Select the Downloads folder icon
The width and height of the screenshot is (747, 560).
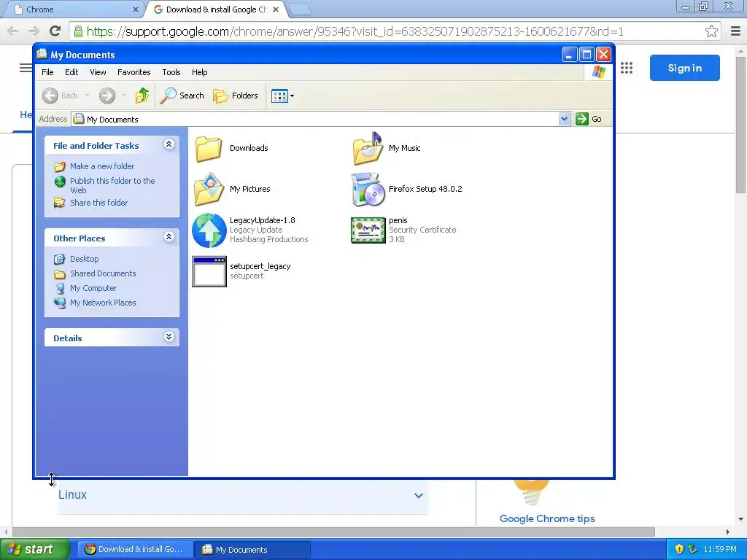[209, 149]
